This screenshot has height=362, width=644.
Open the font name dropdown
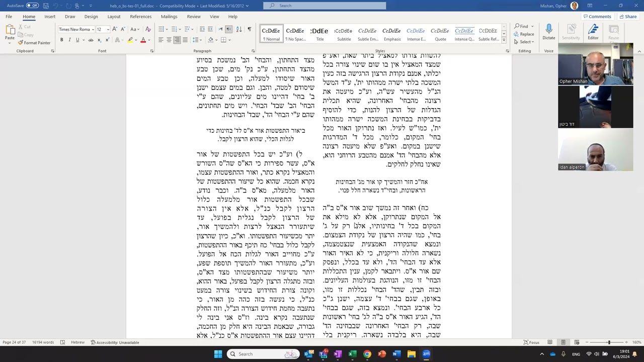(93, 30)
